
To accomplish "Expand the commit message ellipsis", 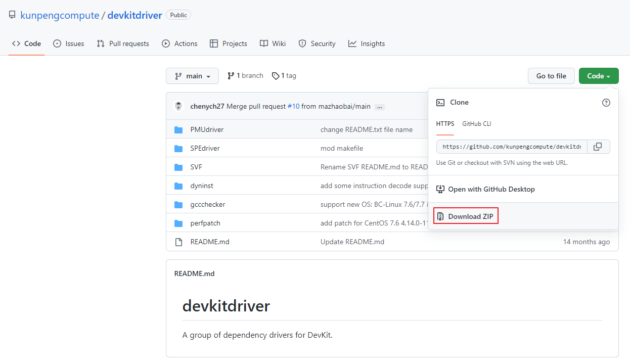I will [380, 107].
